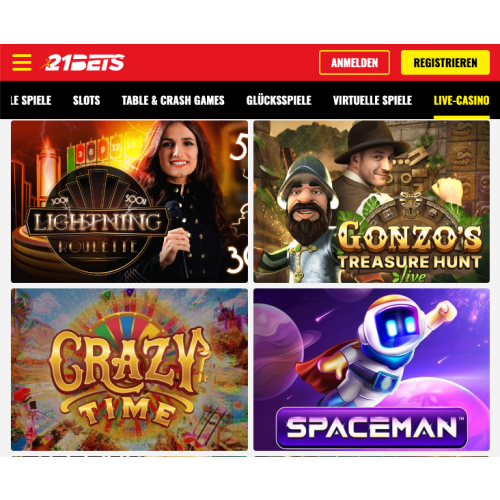Open Gonzo's Treasure Hunt live tile

(371, 202)
